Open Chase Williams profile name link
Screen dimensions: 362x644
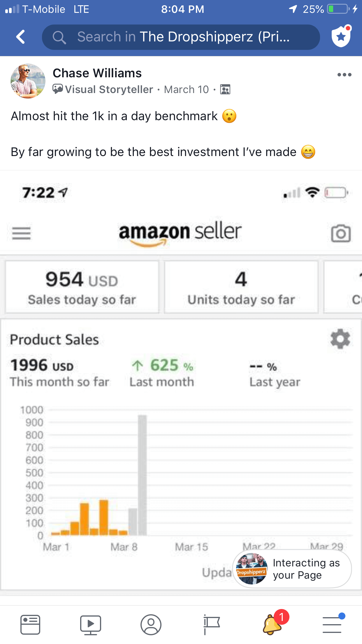(97, 73)
